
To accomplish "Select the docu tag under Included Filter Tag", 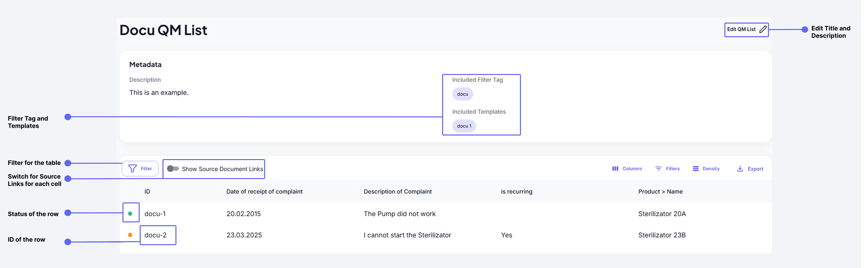I will tap(462, 94).
